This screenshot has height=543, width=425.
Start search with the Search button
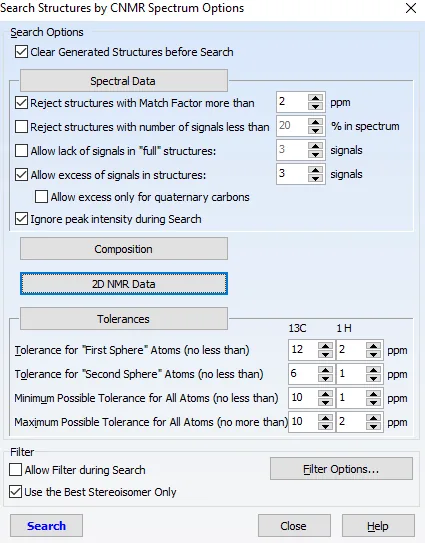46,526
